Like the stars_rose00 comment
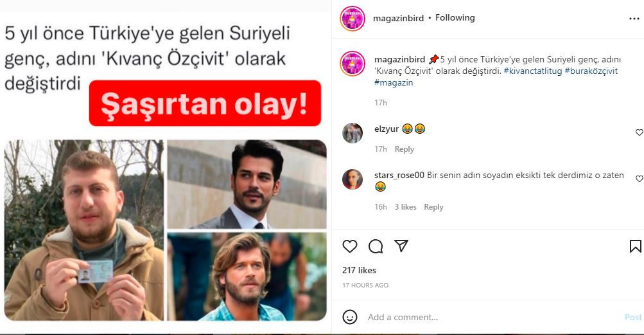 tap(639, 179)
